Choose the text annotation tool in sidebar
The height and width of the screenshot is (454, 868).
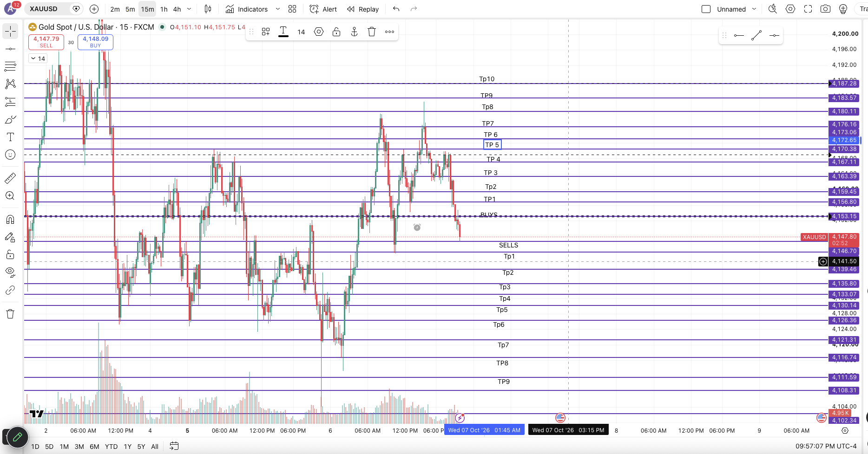pos(10,137)
